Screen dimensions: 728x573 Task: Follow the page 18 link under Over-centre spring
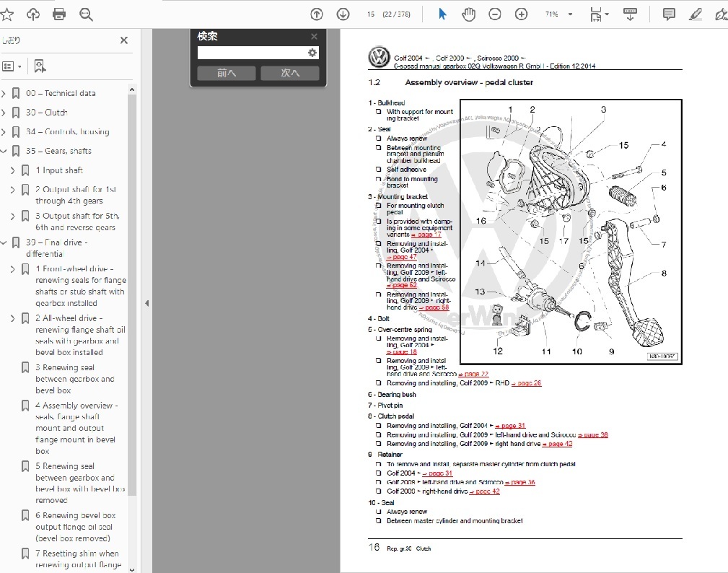[402, 352]
